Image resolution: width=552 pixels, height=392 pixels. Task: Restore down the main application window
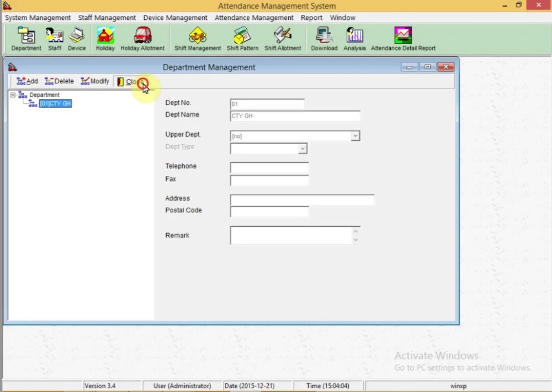coord(518,5)
